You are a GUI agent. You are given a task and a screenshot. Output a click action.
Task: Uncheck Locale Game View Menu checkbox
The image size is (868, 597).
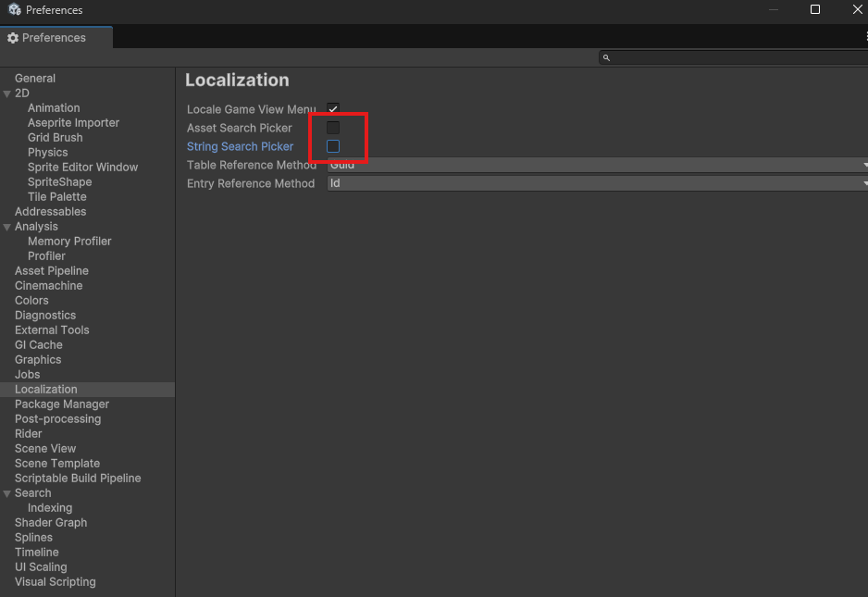(x=333, y=109)
